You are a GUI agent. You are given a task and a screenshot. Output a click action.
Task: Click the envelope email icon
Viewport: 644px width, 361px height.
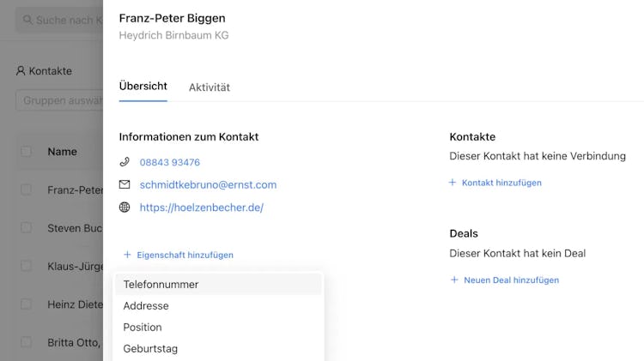(x=125, y=184)
